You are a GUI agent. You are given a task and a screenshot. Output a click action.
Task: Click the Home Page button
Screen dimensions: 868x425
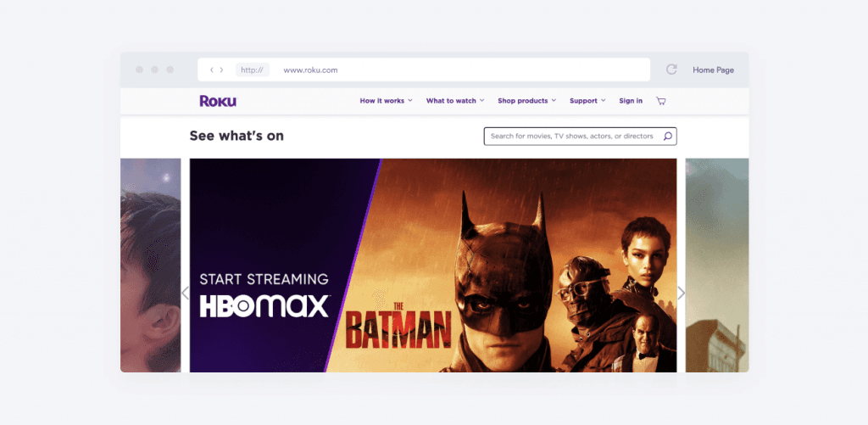click(713, 70)
